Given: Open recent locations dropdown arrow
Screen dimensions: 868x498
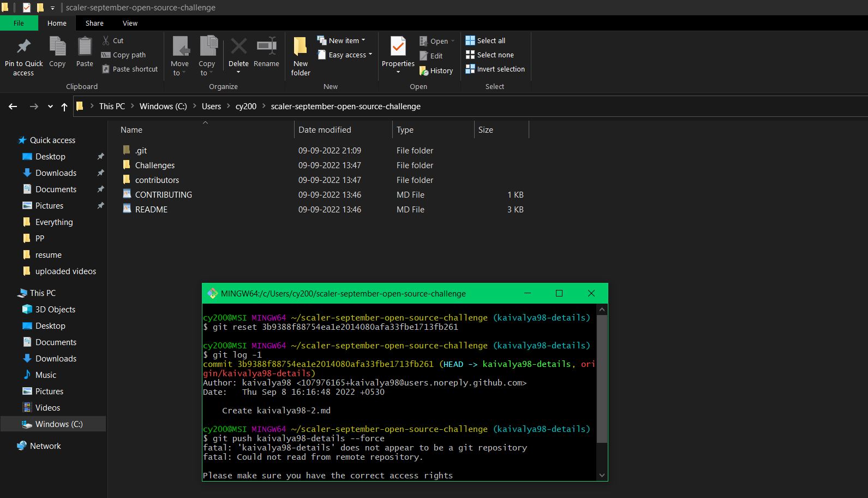Looking at the screenshot, I should pos(50,106).
